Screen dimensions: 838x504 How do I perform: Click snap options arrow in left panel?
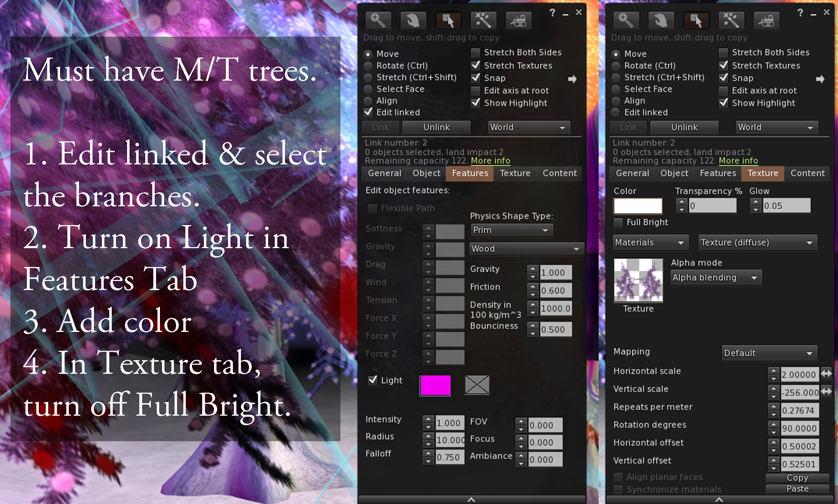click(572, 79)
